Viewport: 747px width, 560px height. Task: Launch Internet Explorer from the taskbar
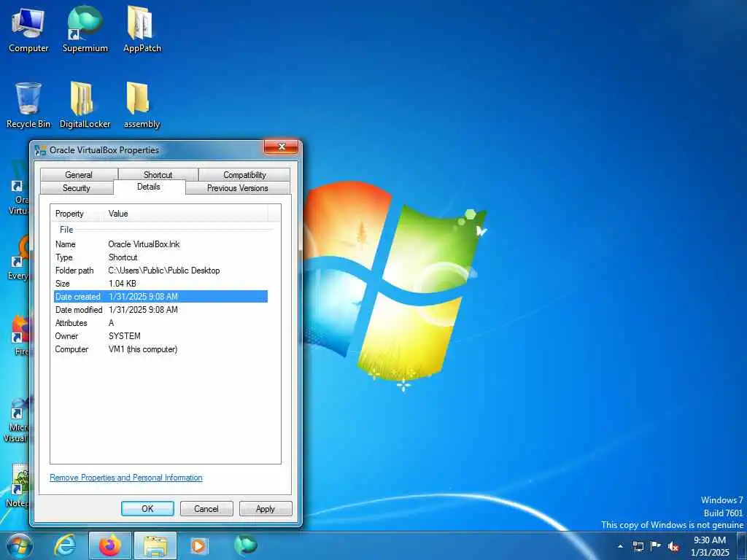[x=65, y=545]
